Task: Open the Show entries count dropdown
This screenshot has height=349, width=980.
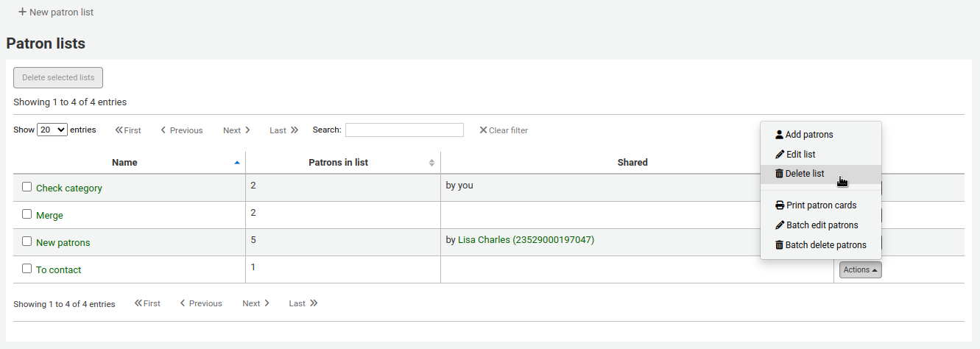Action: [x=52, y=130]
